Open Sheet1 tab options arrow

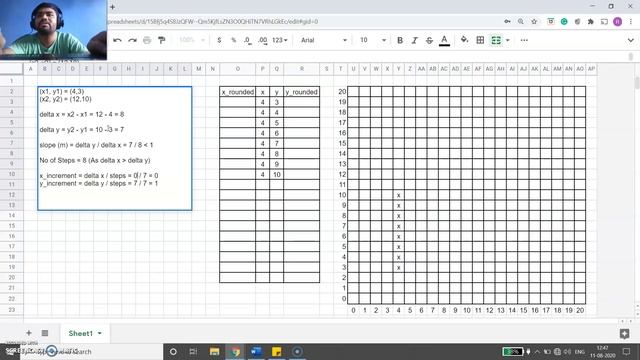[100, 333]
